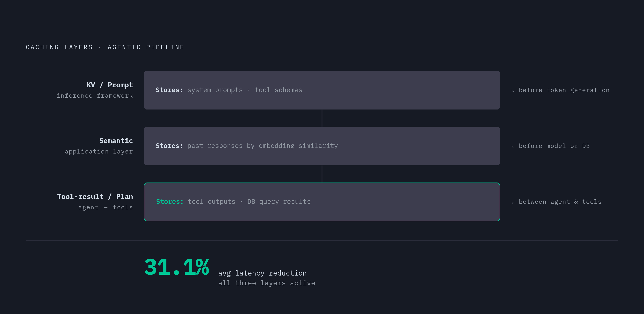Click the '31.1%' statistic
644x314 pixels.
click(x=177, y=267)
